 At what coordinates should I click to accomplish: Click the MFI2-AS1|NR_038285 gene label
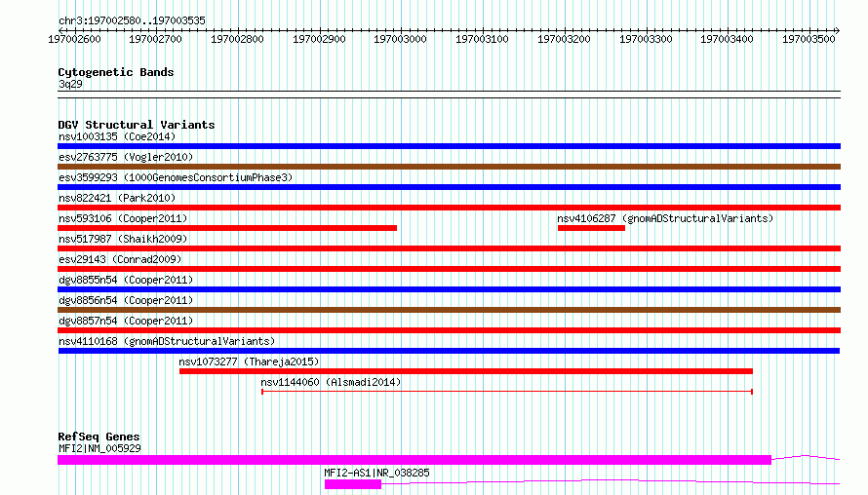[376, 473]
